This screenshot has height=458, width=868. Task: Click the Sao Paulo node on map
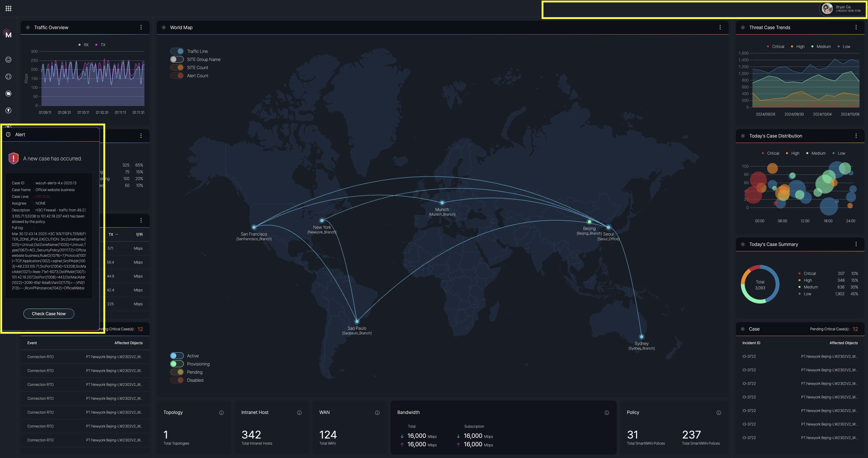tap(357, 321)
